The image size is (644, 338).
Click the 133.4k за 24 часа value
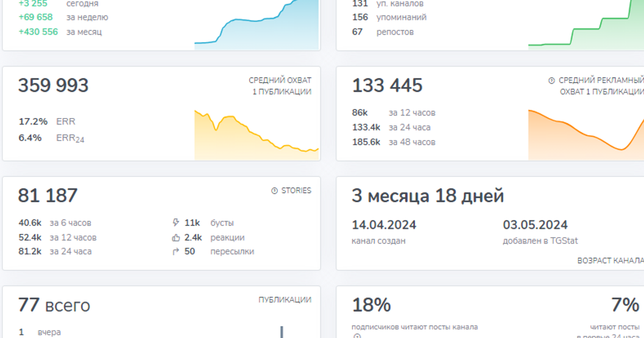366,127
